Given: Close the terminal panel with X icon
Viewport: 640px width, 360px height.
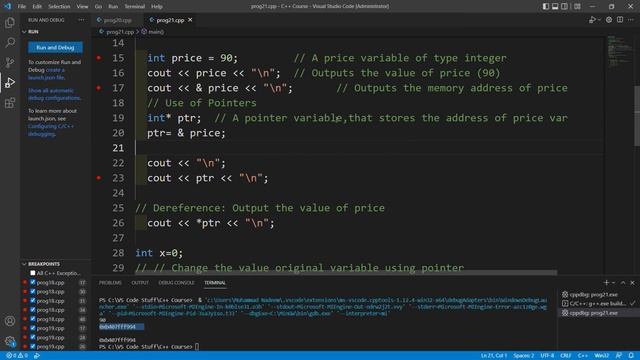Looking at the screenshot, I should [632, 282].
